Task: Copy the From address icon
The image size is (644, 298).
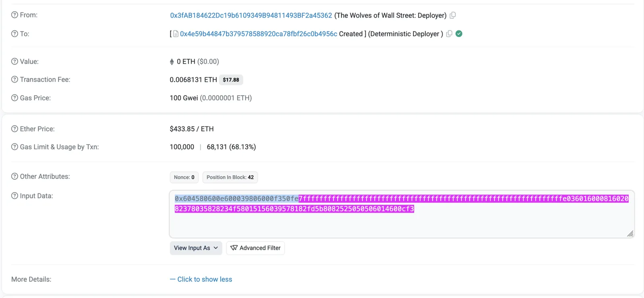Action: pyautogui.click(x=453, y=15)
